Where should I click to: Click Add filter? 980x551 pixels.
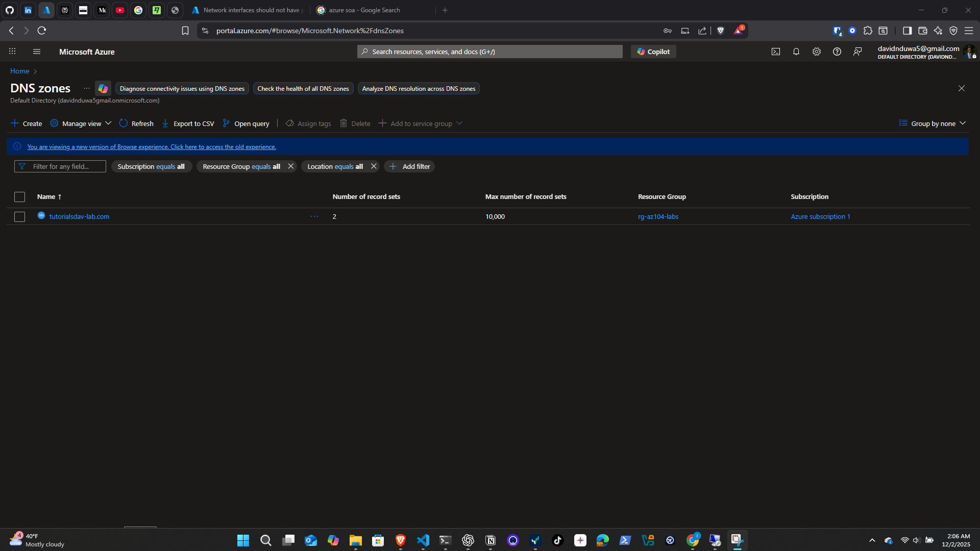(x=409, y=166)
